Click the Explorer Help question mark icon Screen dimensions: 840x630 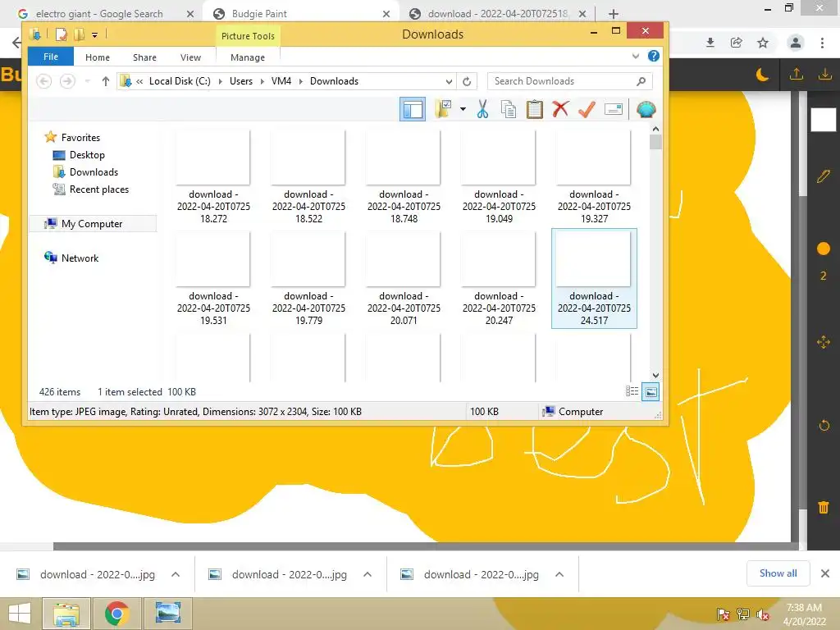[x=653, y=56]
